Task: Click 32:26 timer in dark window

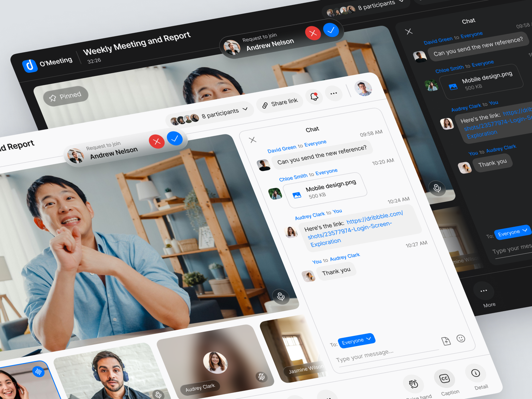Action: point(94,61)
